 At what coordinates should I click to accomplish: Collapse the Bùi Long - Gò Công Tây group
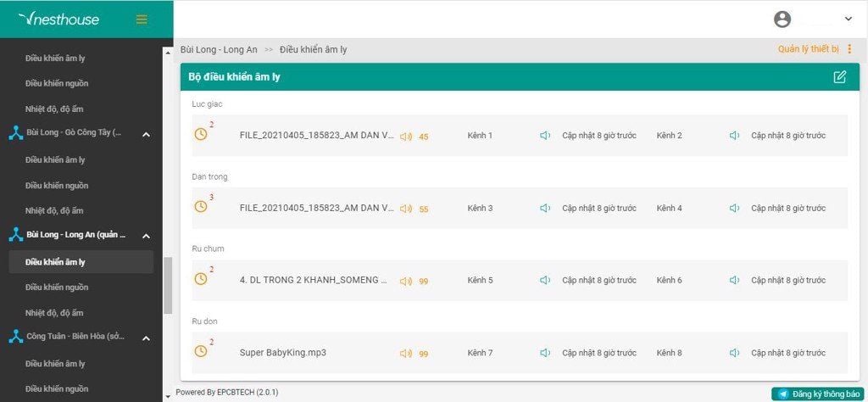click(x=146, y=134)
